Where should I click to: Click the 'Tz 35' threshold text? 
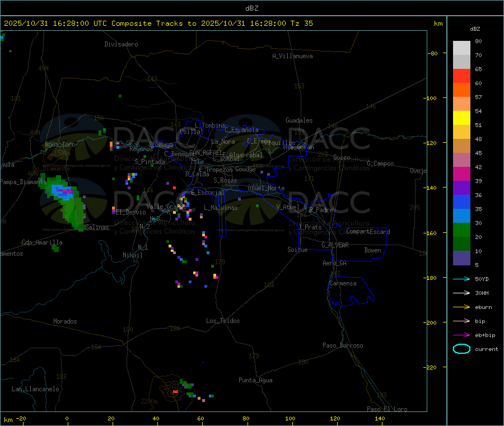click(x=301, y=24)
